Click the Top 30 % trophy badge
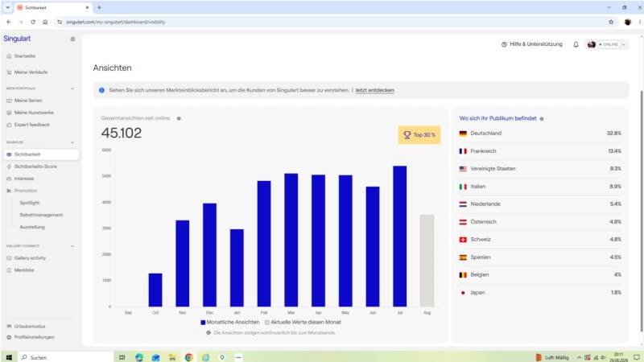 click(419, 134)
